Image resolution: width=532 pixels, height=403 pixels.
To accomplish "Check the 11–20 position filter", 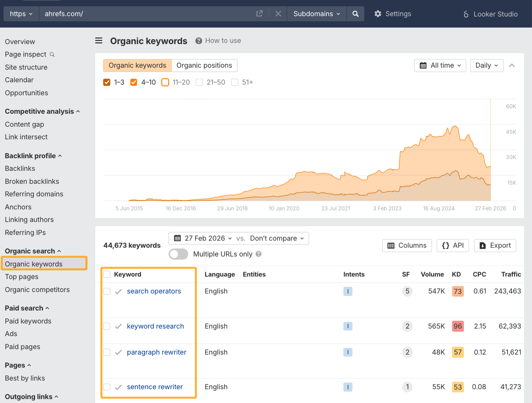I will 165,82.
